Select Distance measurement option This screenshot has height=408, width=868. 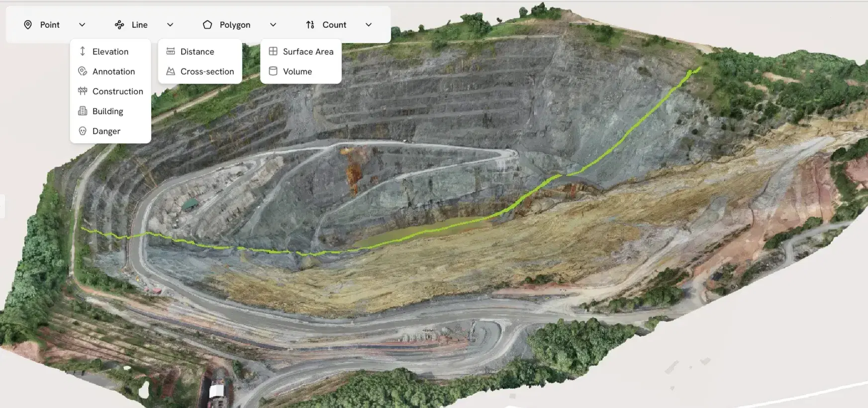[x=200, y=52]
